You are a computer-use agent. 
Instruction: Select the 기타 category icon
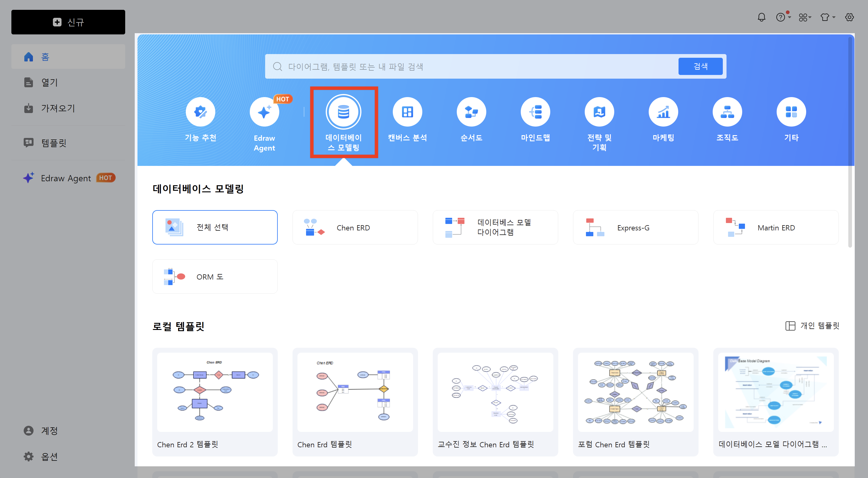[x=791, y=112]
